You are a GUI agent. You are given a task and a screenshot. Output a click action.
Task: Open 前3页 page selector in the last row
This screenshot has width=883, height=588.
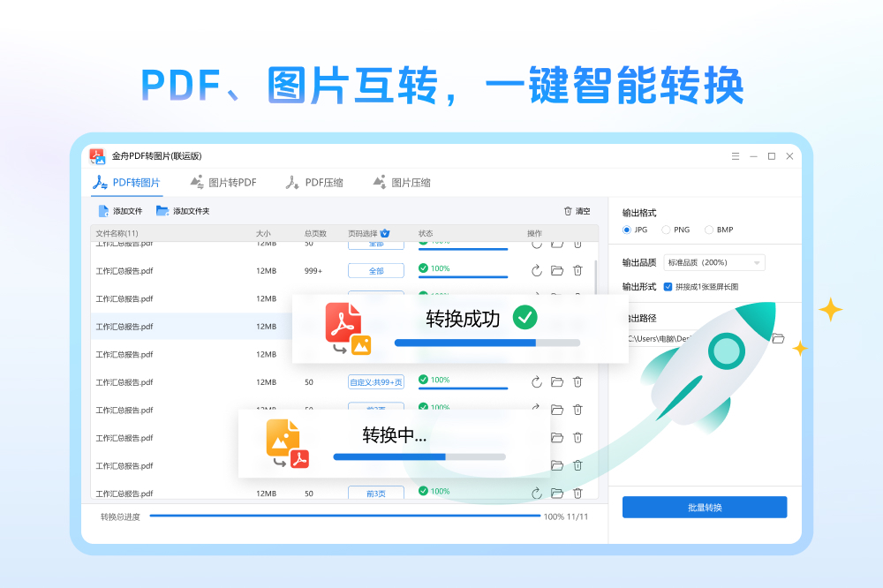[x=375, y=493]
